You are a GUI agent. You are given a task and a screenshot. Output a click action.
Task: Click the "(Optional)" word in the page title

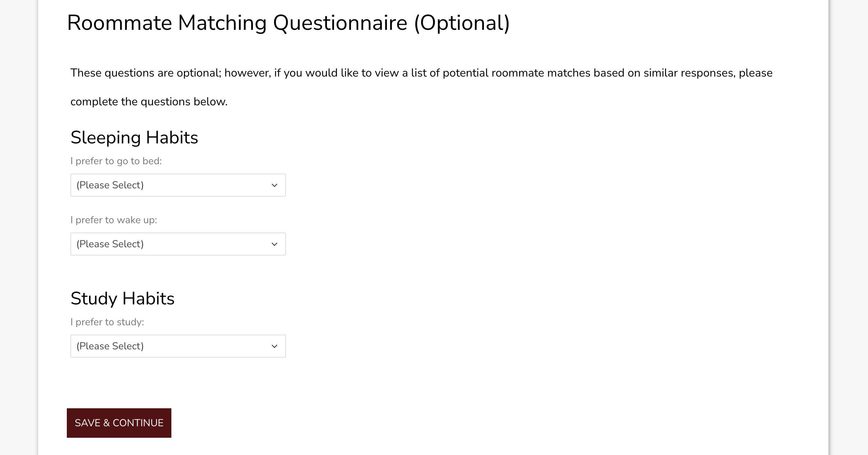462,23
